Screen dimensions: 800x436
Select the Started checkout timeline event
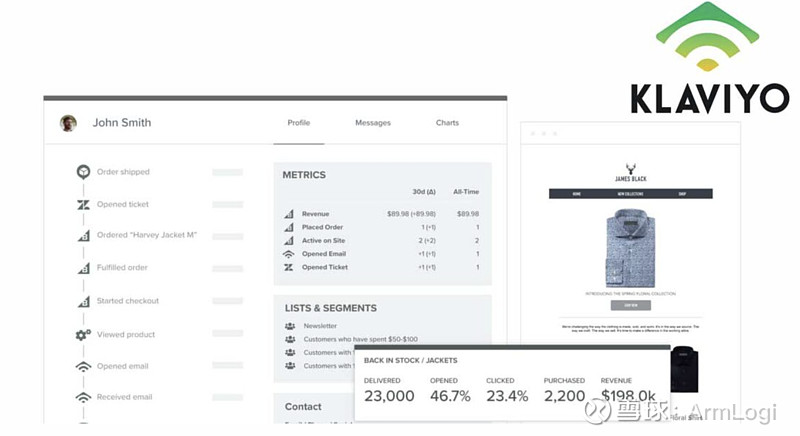(x=128, y=301)
